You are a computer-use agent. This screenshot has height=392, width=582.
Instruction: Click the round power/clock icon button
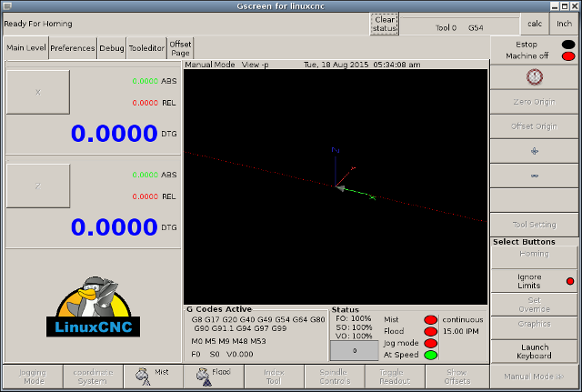[x=534, y=77]
